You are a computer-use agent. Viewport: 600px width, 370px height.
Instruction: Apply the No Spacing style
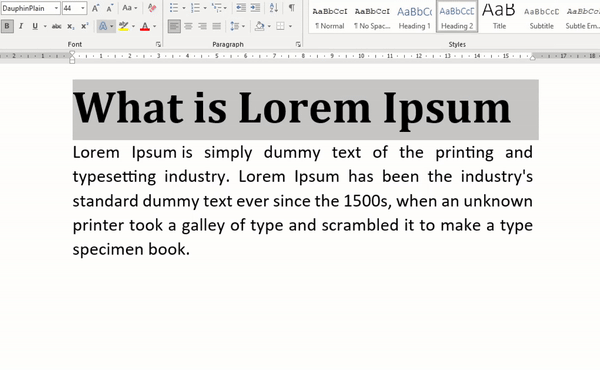click(x=372, y=17)
